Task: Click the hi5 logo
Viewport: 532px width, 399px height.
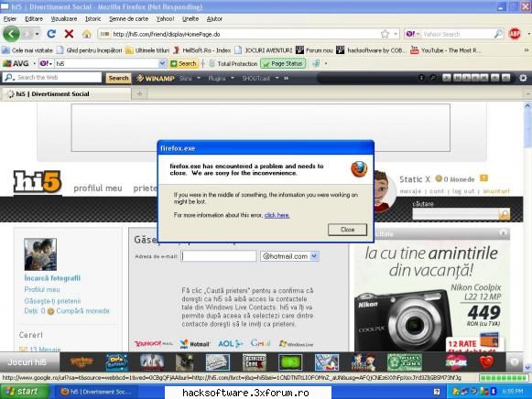Action: pyautogui.click(x=38, y=182)
